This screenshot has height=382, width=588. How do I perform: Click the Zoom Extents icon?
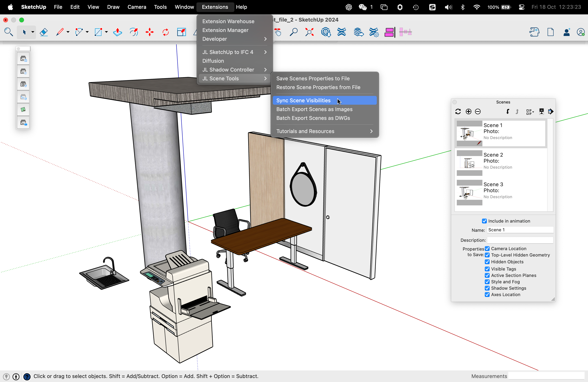309,32
